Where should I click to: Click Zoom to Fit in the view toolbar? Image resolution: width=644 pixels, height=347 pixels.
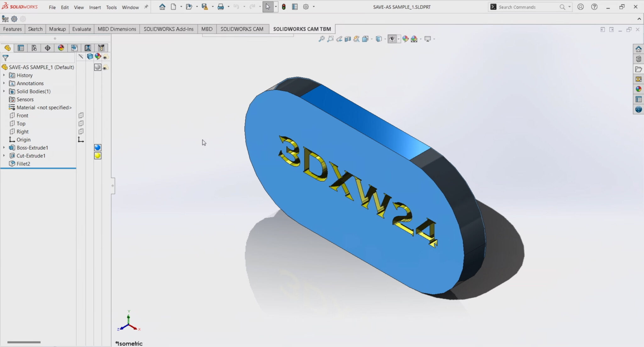[x=321, y=39]
